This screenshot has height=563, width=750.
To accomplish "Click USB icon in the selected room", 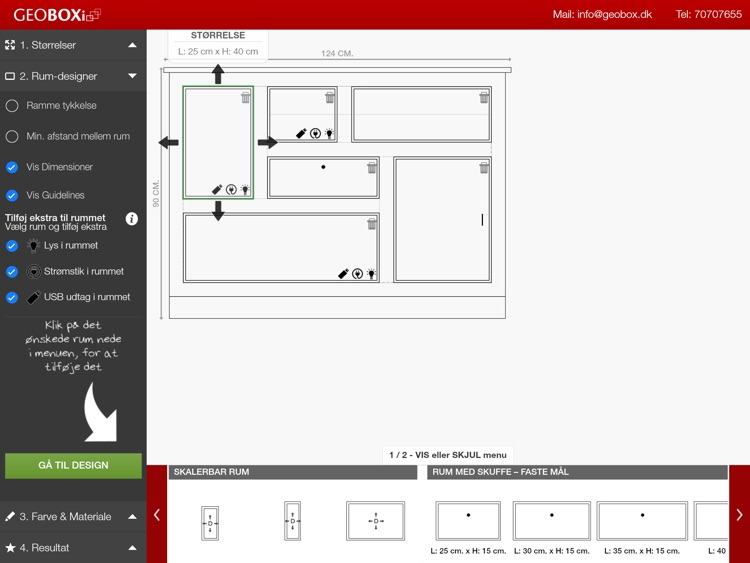I will [x=217, y=190].
